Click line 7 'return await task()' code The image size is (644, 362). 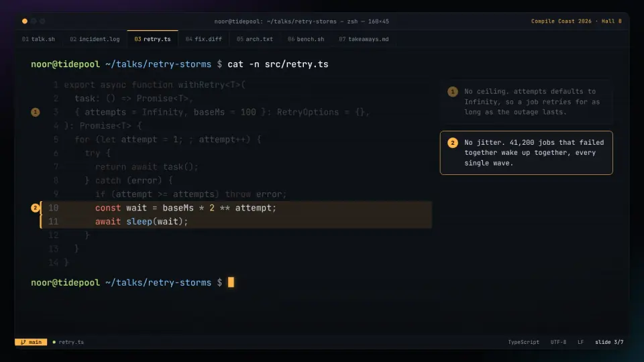(147, 167)
